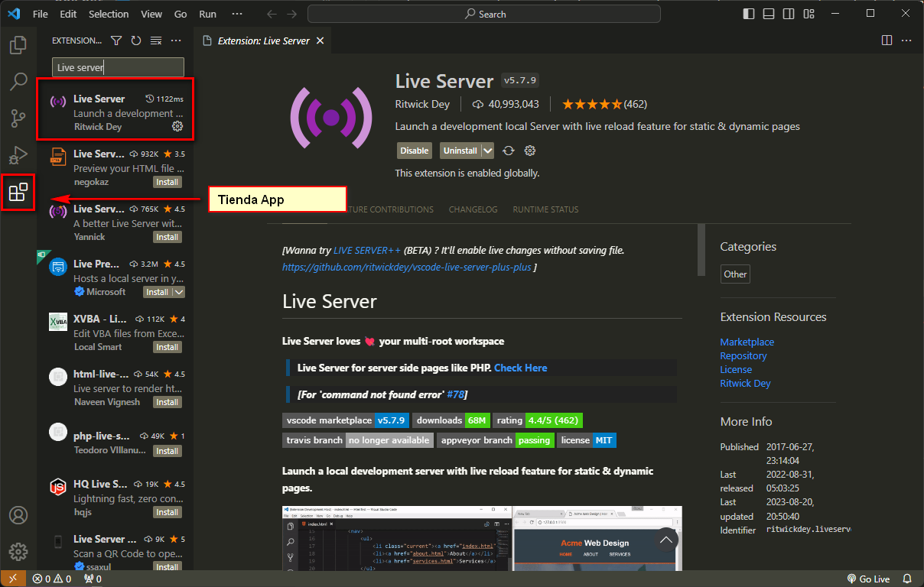The height and width of the screenshot is (587, 924).
Task: Disable the Live Server extension
Action: 414,151
